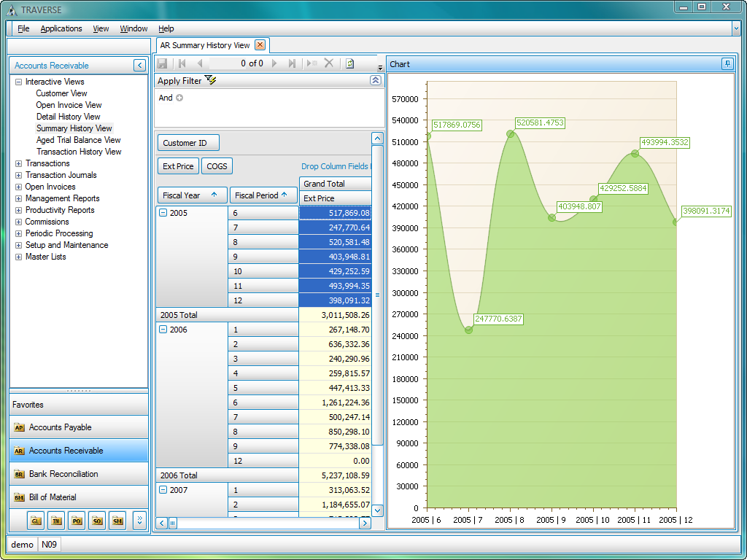Go to first record navigation icon
The width and height of the screenshot is (747, 560).
[182, 63]
